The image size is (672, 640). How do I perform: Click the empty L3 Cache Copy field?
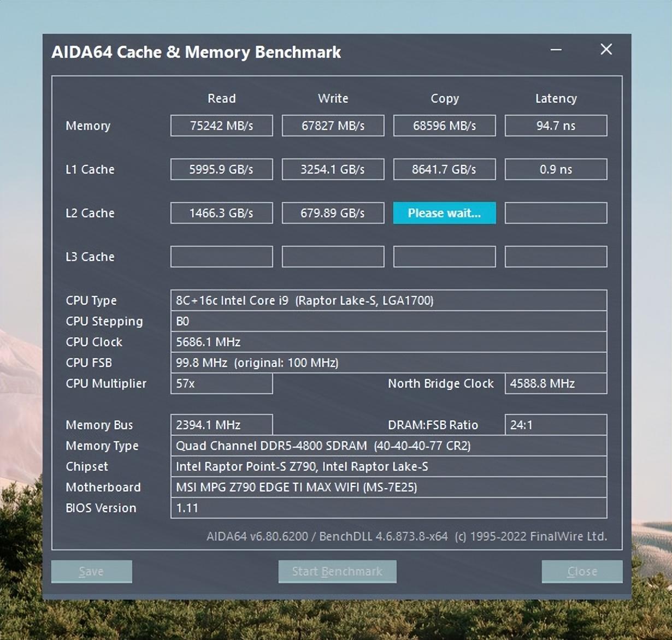445,257
